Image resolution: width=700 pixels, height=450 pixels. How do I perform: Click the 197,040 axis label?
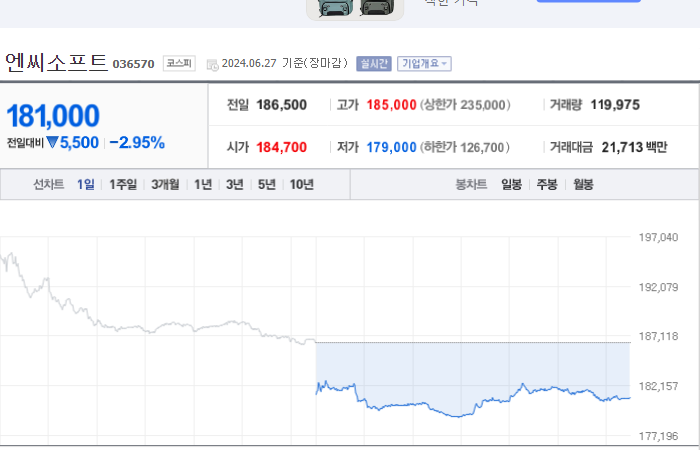point(658,237)
